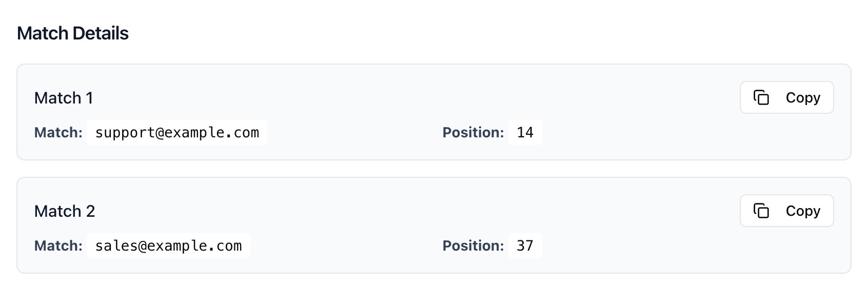Click blank area right of position 14
Screen dimensions: 868x287
coord(667,133)
